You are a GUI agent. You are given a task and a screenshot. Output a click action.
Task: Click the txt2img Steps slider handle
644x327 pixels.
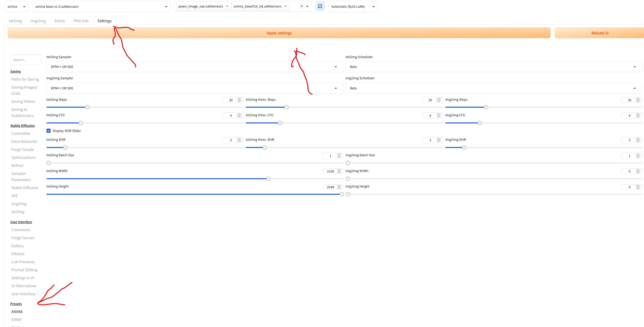pyautogui.click(x=87, y=107)
